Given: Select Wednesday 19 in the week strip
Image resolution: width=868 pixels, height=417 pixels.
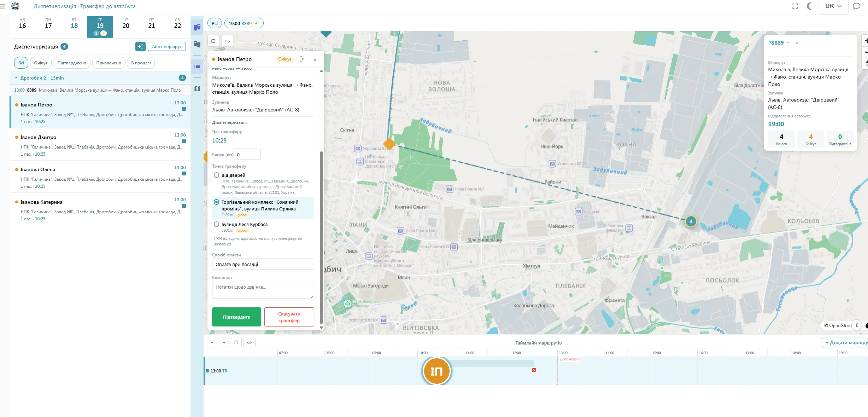Looking at the screenshot, I should pos(100,27).
